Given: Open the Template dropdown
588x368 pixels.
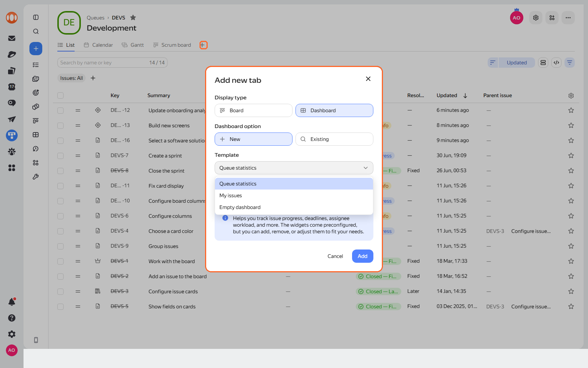Looking at the screenshot, I should click(x=294, y=168).
